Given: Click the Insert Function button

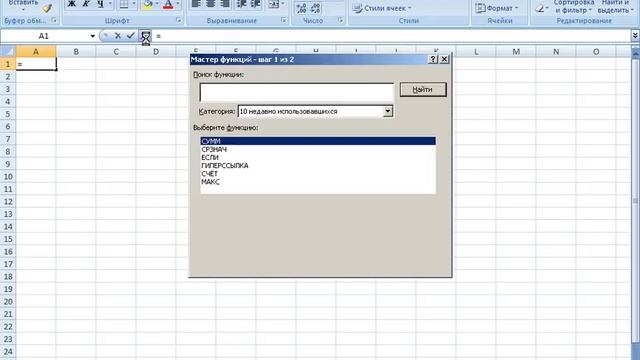Looking at the screenshot, I should point(146,36).
